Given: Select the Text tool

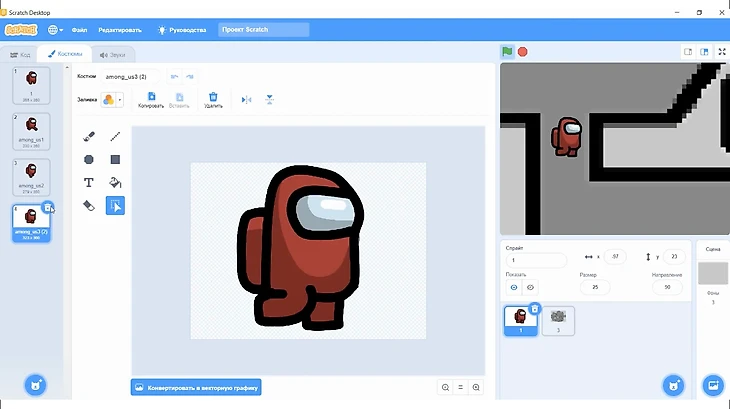Looking at the screenshot, I should click(x=89, y=182).
